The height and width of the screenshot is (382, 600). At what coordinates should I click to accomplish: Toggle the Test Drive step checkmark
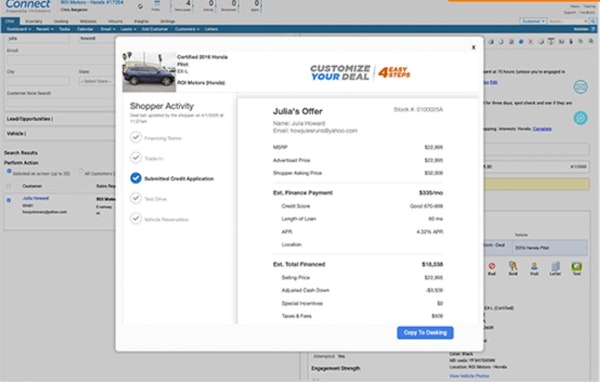click(x=136, y=198)
